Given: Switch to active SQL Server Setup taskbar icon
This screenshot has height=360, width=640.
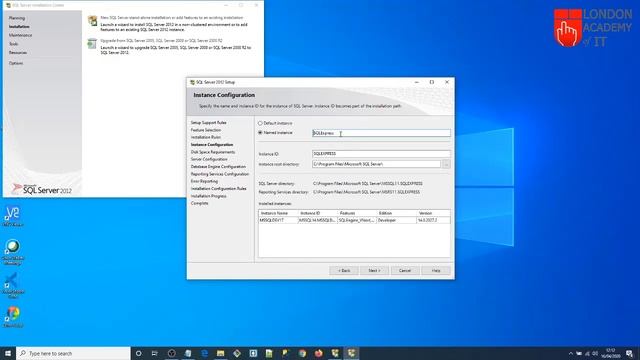Looking at the screenshot, I should (351, 353).
